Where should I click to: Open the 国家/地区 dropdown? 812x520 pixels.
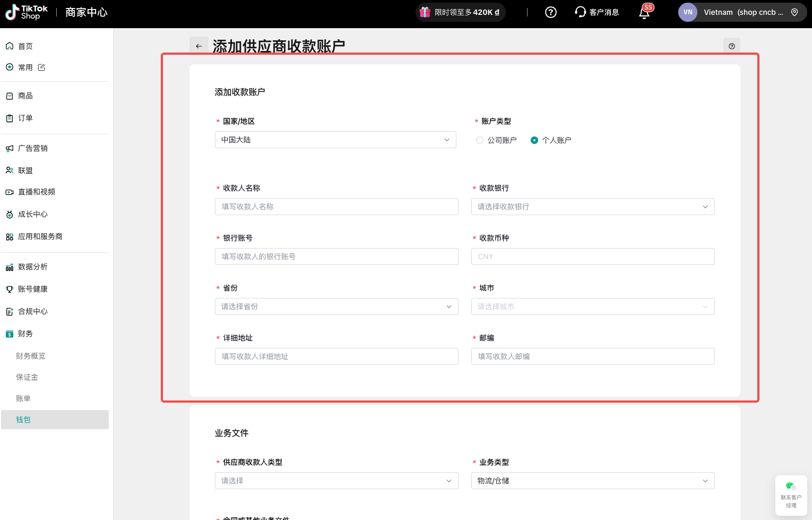[x=335, y=140]
